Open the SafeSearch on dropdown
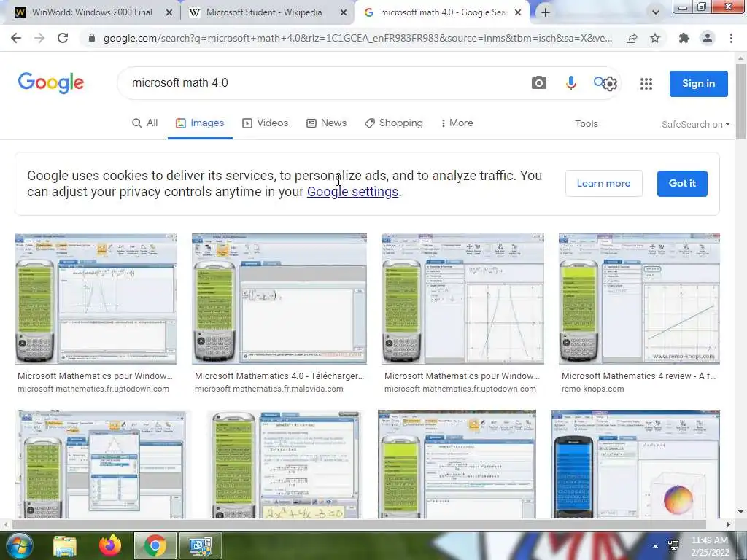Screen dimensions: 747x560 coord(695,124)
